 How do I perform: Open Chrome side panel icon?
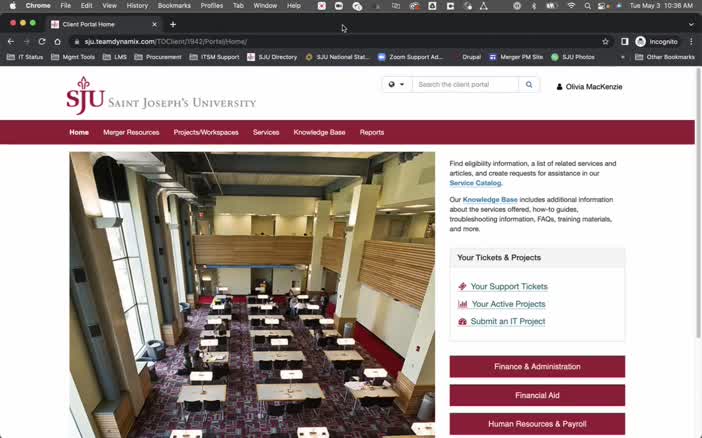point(625,42)
